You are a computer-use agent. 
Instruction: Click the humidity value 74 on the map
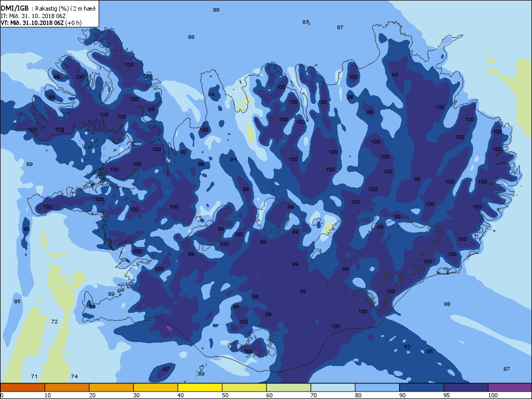click(74, 376)
